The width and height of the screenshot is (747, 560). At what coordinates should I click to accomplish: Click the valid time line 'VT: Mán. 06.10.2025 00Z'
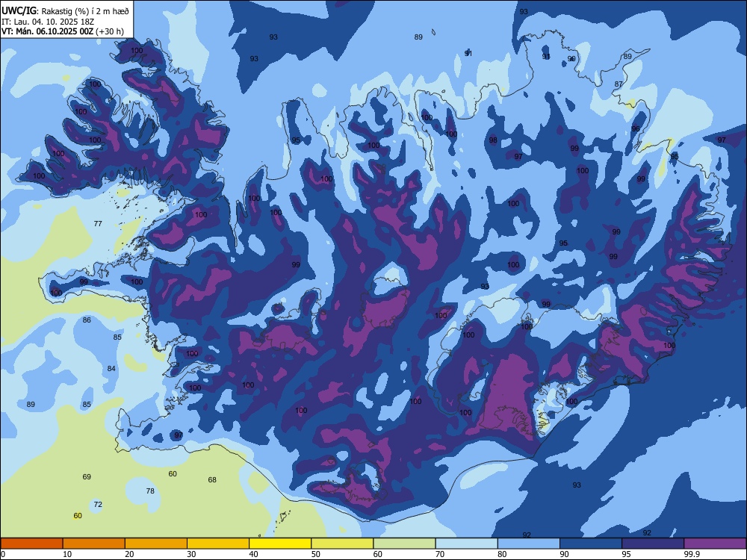tap(48, 31)
